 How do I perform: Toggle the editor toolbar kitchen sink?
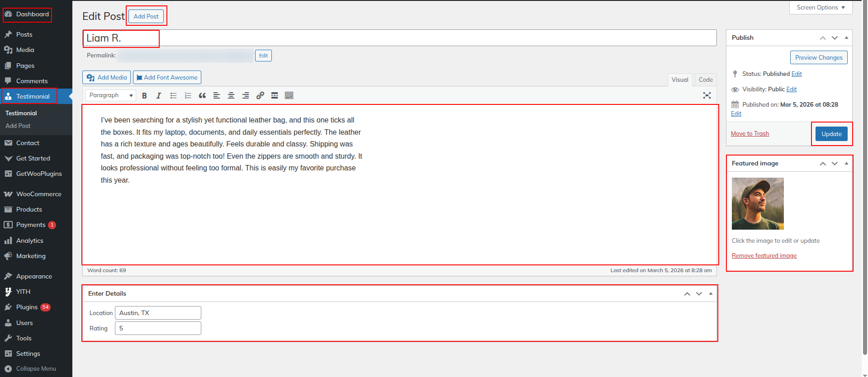pyautogui.click(x=289, y=95)
